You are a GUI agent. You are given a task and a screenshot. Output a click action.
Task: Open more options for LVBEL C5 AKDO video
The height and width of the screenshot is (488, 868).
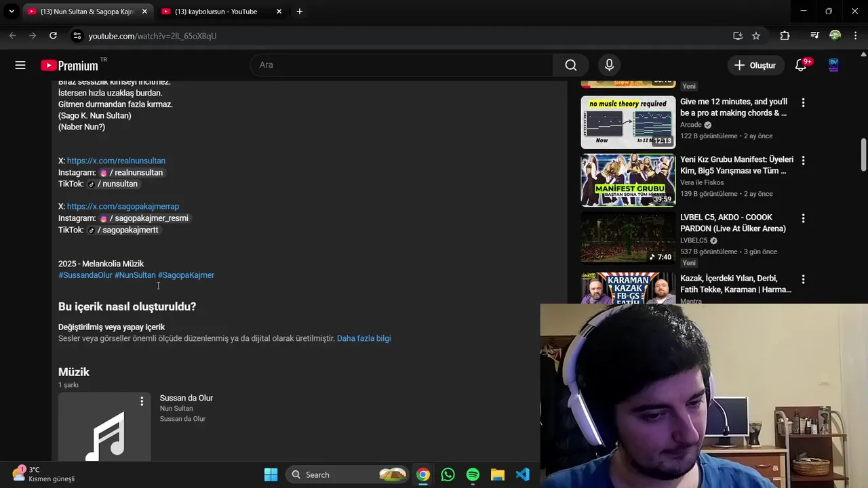point(803,219)
